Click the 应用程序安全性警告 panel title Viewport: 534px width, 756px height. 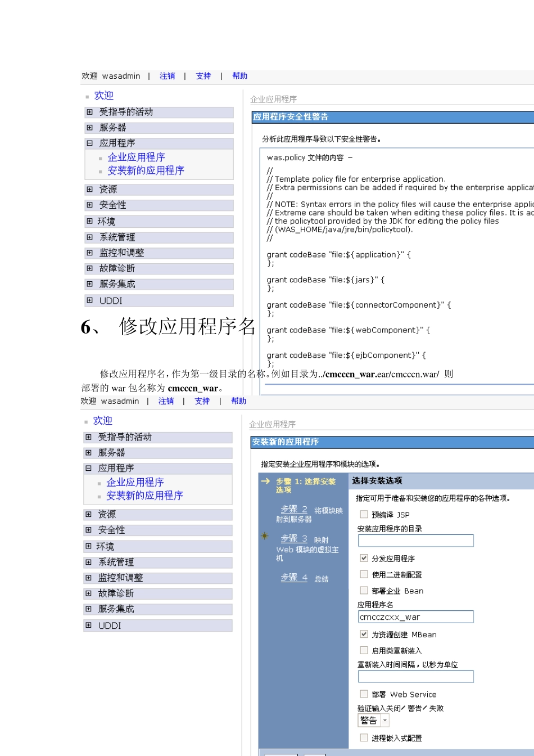(x=291, y=117)
